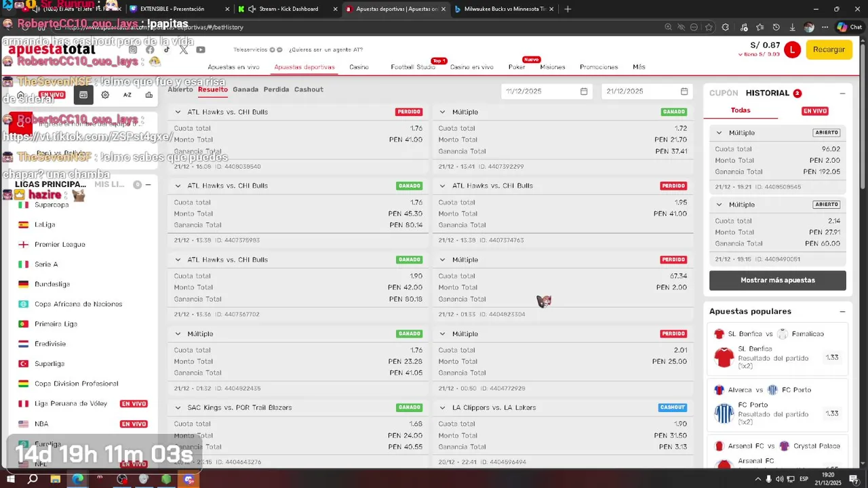Add page to favorites star icon
The height and width of the screenshot is (488, 868).
coord(709,27)
